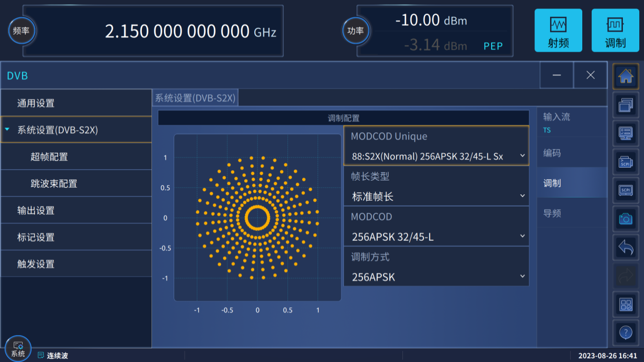Click the 2.150 GHz frequency value field

pyautogui.click(x=190, y=32)
